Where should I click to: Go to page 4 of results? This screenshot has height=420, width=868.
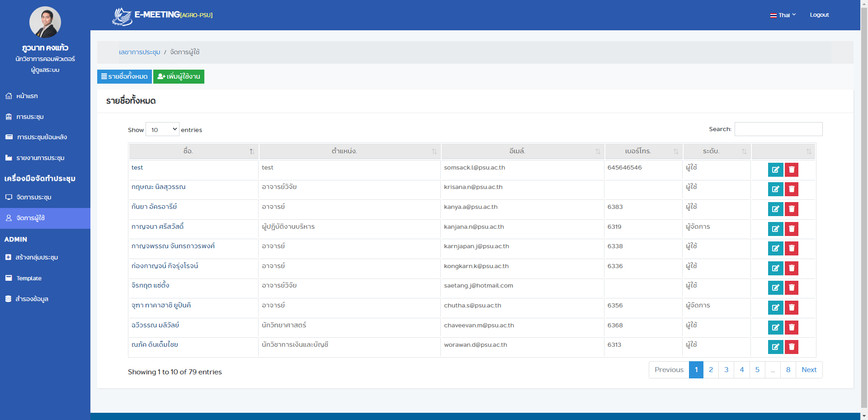coord(741,370)
